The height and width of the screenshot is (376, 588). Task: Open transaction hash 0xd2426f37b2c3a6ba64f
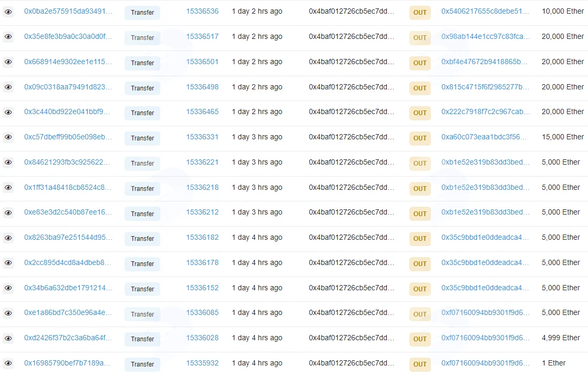[68, 338]
